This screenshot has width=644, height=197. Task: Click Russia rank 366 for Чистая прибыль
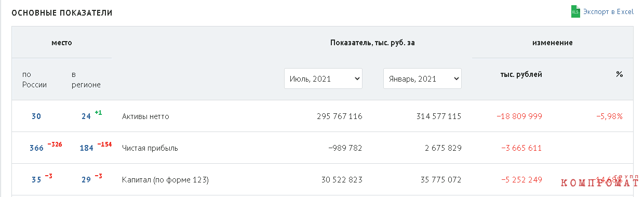36,148
